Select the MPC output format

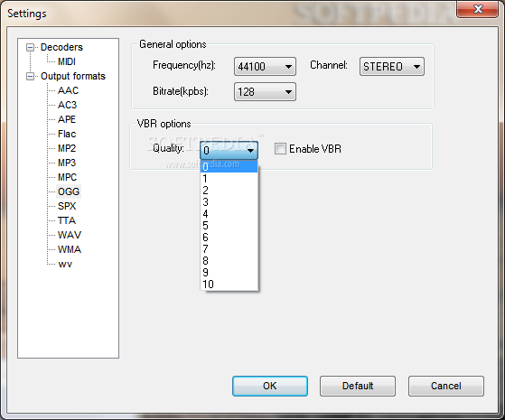[x=68, y=177]
